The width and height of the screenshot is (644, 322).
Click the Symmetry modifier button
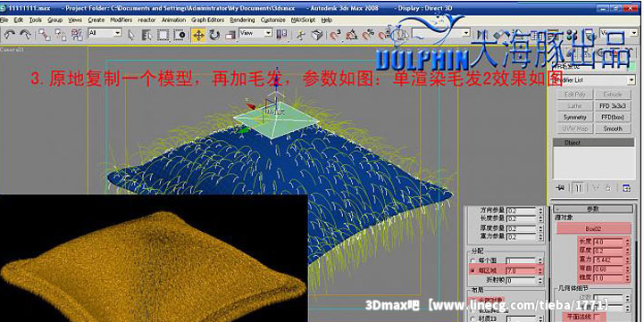(x=574, y=118)
